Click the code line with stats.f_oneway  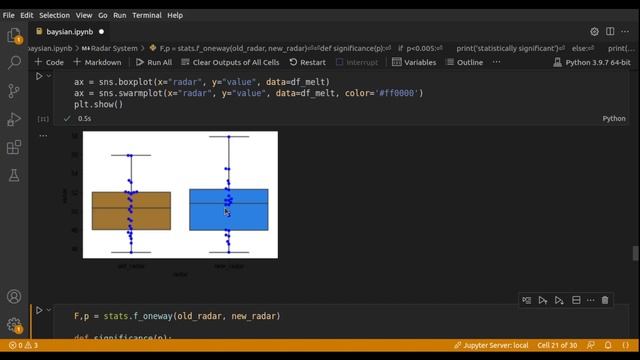pyautogui.click(x=177, y=316)
